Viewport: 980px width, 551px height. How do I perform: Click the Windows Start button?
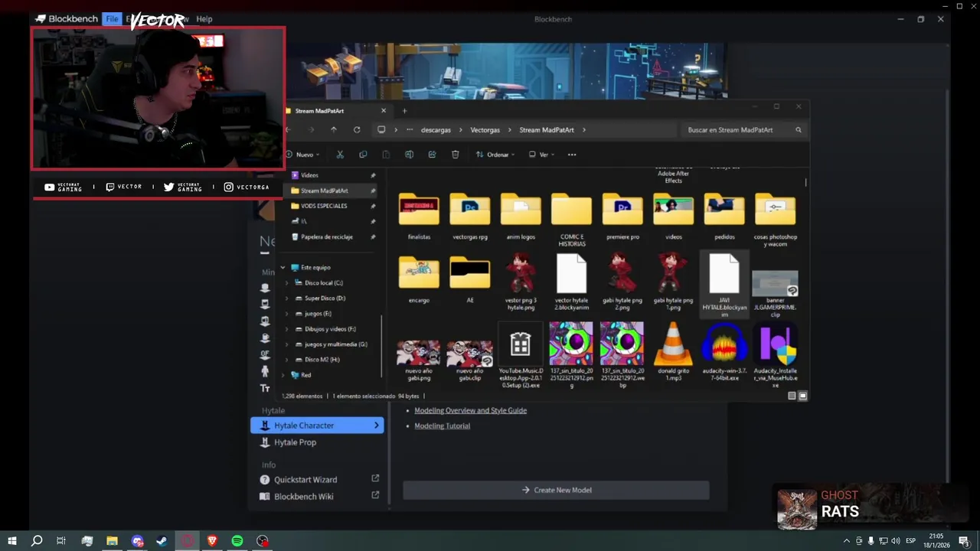click(x=11, y=541)
